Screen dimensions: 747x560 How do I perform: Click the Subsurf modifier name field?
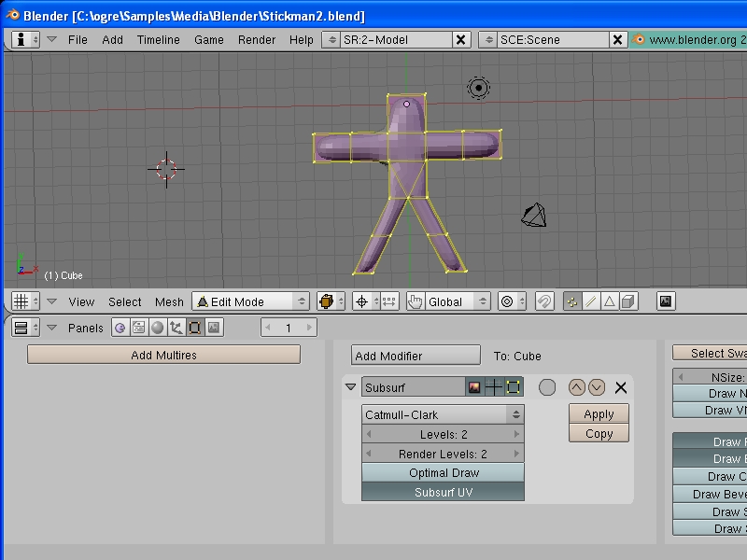pyautogui.click(x=413, y=387)
